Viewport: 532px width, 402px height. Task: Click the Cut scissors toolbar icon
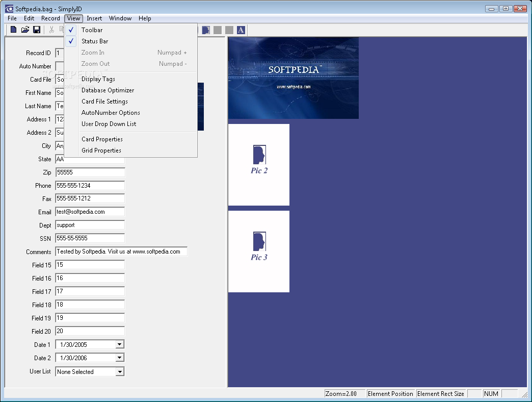click(51, 30)
